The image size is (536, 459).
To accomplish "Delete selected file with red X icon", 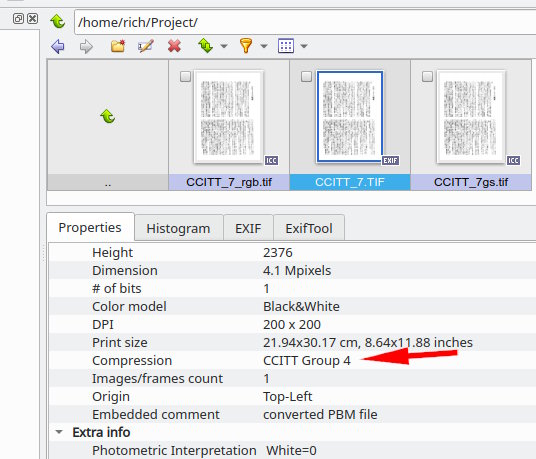I will click(174, 46).
